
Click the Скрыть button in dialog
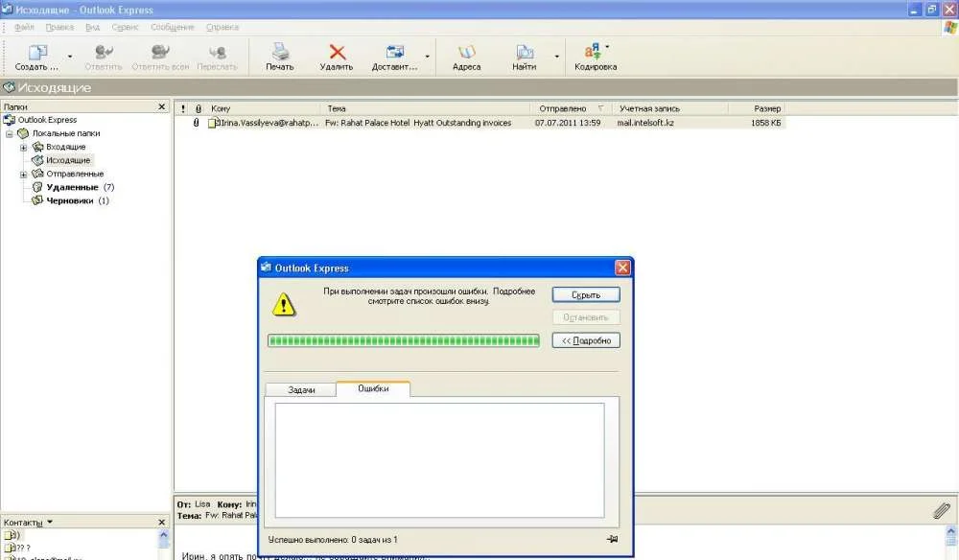click(x=586, y=295)
